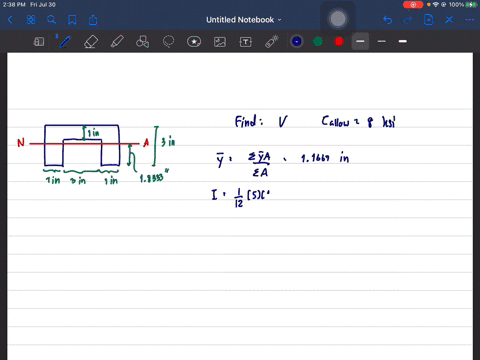
Task: Select the Pen tool
Action: click(x=65, y=42)
